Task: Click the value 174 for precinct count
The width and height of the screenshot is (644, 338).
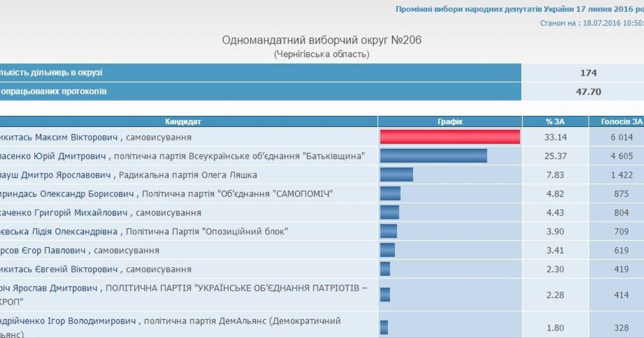Action: click(588, 73)
